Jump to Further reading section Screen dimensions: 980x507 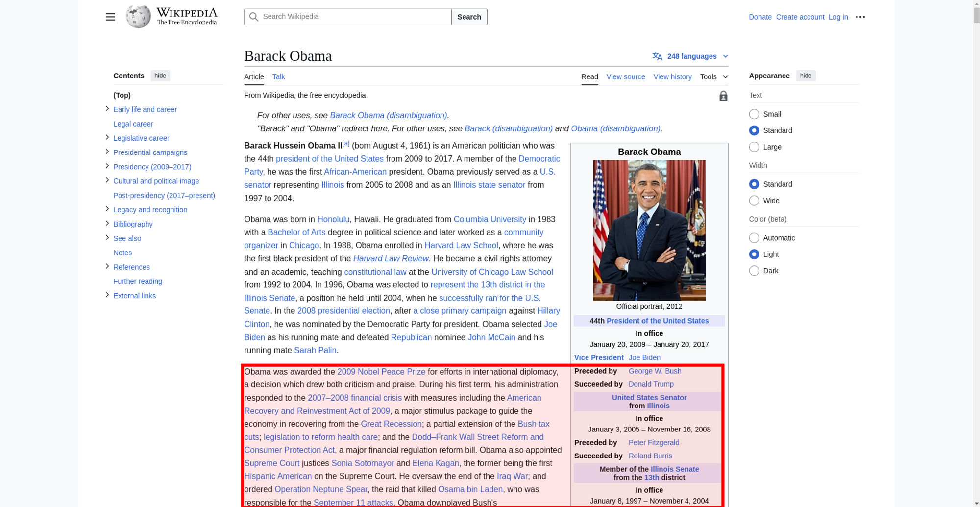138,281
